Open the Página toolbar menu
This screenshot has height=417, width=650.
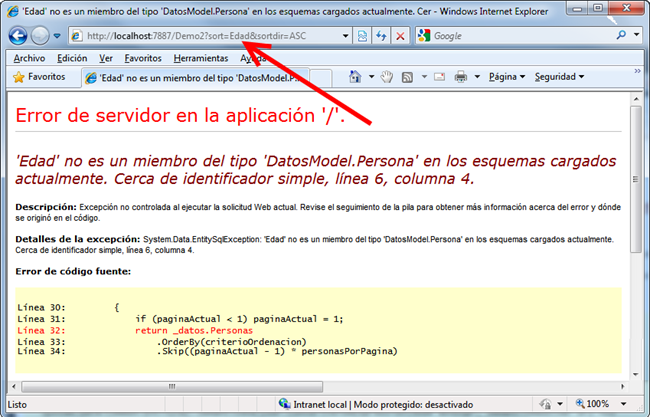tap(507, 77)
